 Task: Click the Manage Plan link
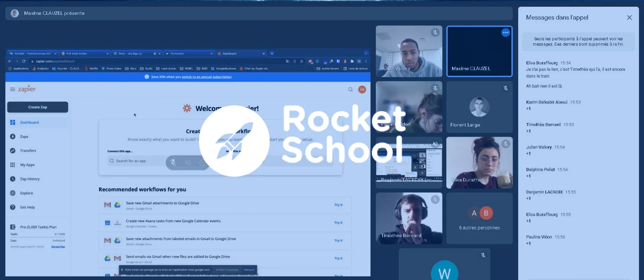pos(58,247)
